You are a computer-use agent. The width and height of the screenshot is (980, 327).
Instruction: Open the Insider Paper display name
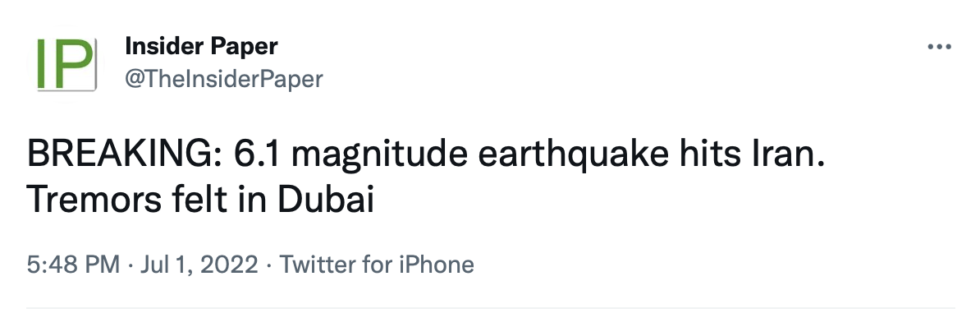click(201, 46)
